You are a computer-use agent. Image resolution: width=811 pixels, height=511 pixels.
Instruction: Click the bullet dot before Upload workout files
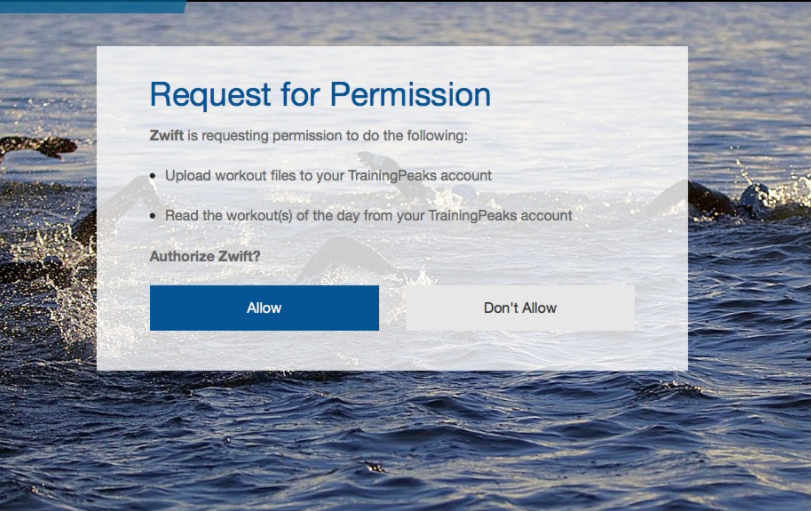(x=153, y=176)
